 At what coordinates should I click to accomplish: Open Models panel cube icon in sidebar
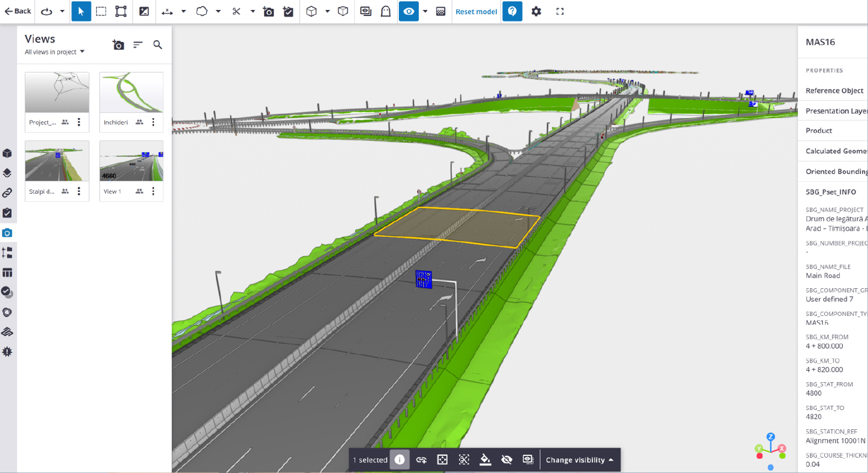(x=7, y=154)
